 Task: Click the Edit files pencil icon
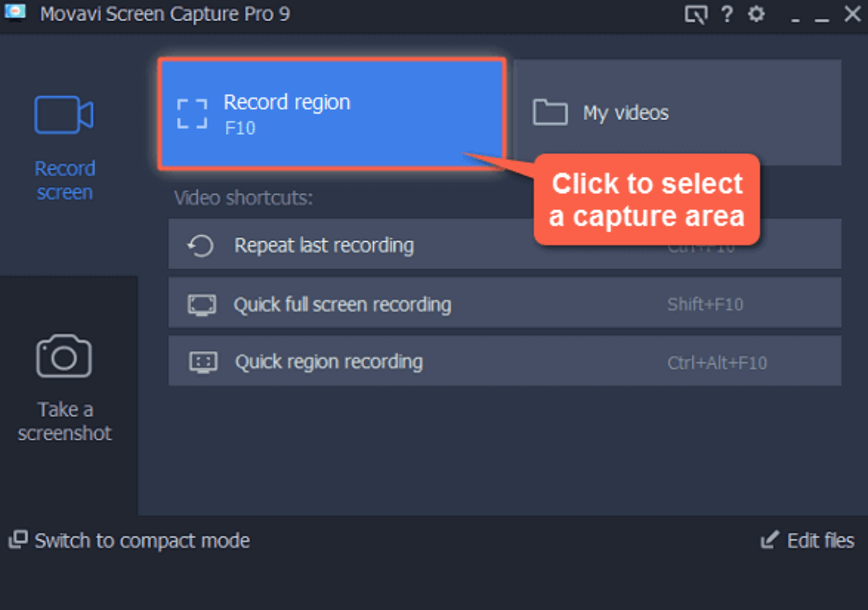pos(769,540)
